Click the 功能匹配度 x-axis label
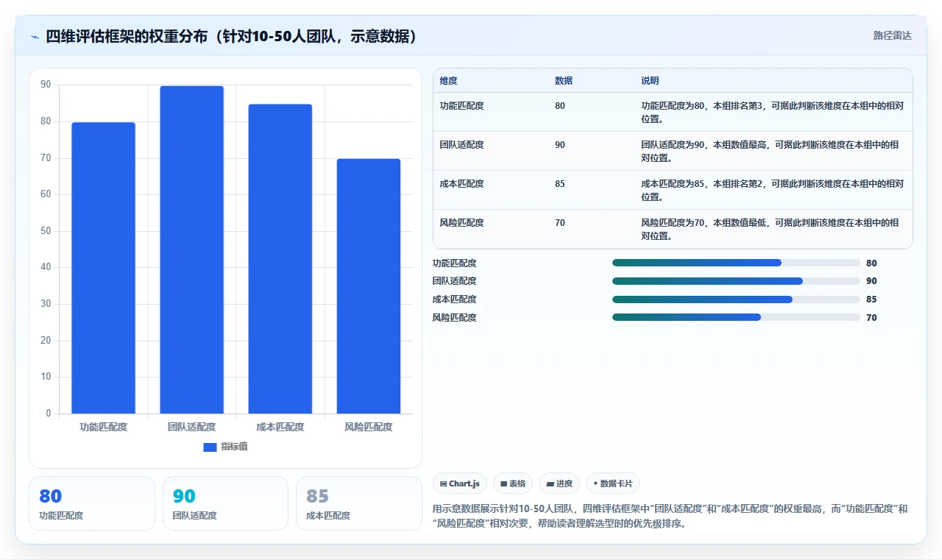The height and width of the screenshot is (560, 942). [x=103, y=428]
